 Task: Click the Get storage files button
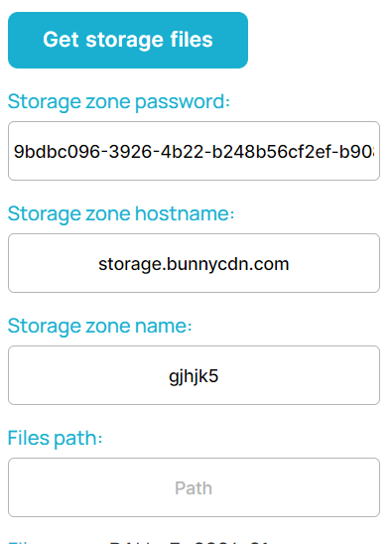pos(128,40)
